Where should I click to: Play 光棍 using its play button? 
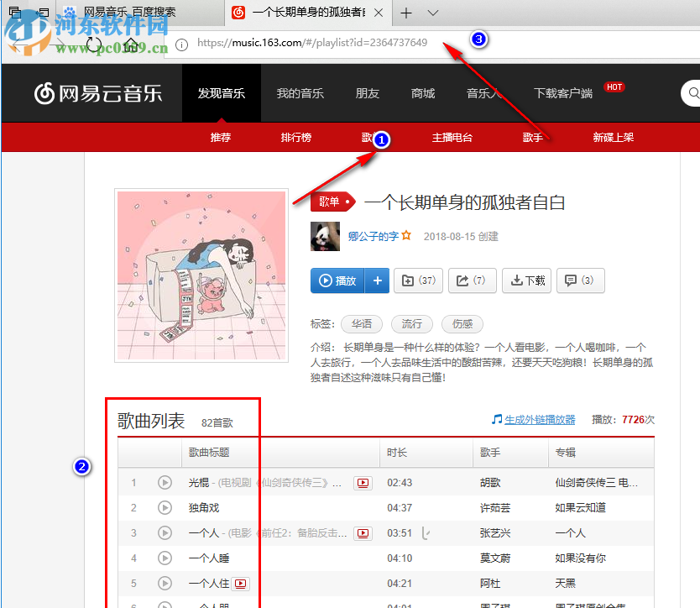165,483
